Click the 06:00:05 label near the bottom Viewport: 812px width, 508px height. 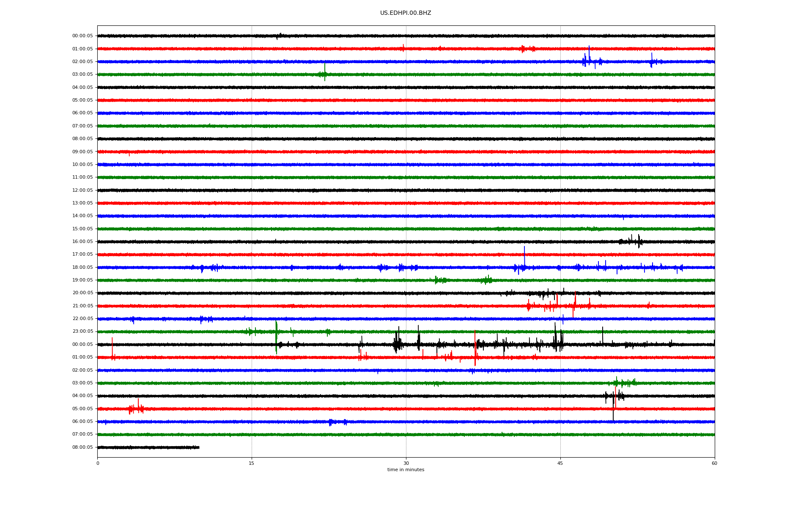tap(82, 422)
